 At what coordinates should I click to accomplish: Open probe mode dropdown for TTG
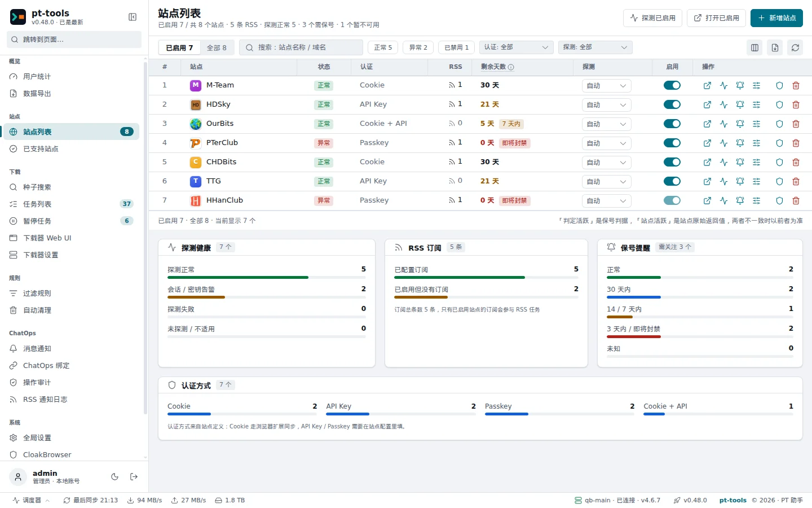pos(607,182)
